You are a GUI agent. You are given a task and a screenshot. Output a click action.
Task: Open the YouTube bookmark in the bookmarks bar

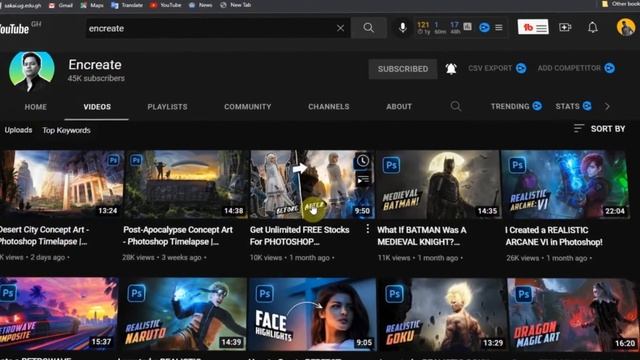(x=165, y=5)
